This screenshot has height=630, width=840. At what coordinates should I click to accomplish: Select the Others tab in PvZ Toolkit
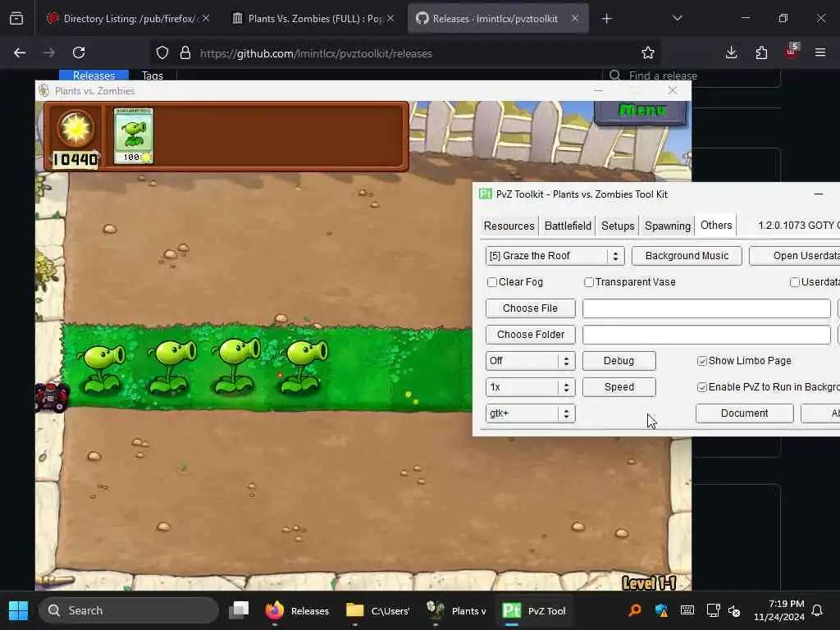pos(715,225)
